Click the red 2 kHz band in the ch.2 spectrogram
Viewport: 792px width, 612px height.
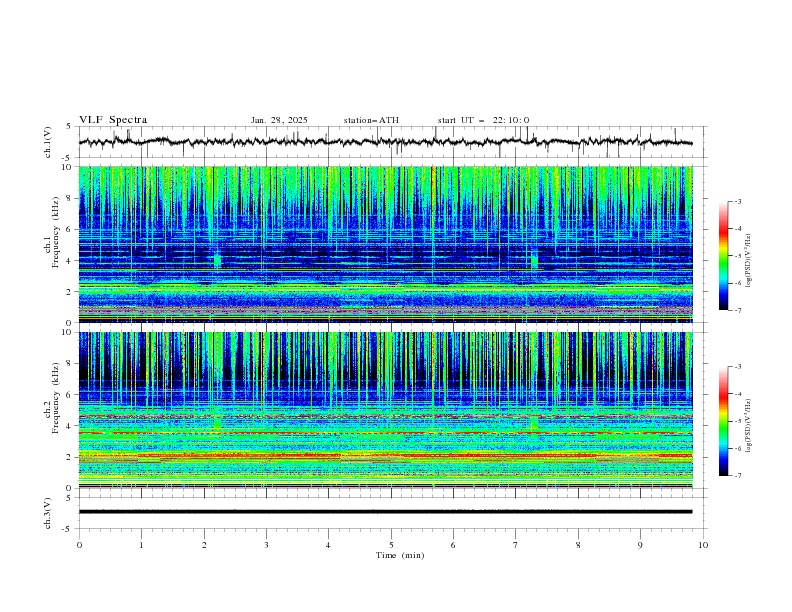385,455
